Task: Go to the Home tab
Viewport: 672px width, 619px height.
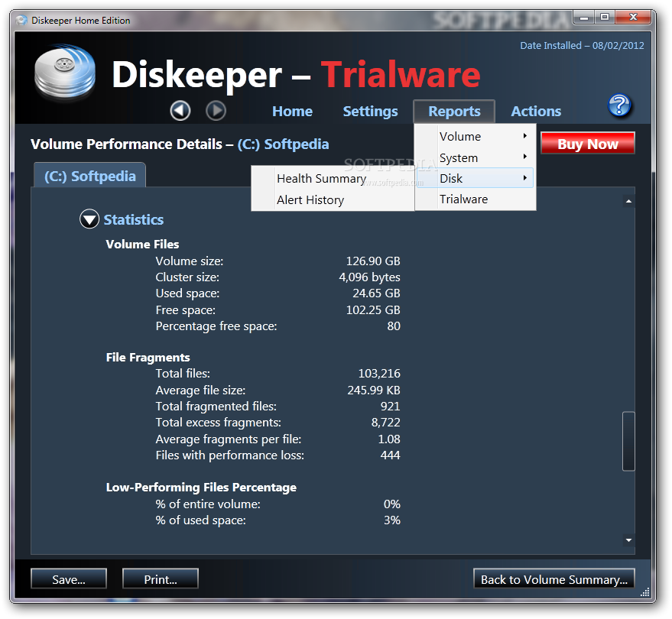Action: [x=292, y=112]
